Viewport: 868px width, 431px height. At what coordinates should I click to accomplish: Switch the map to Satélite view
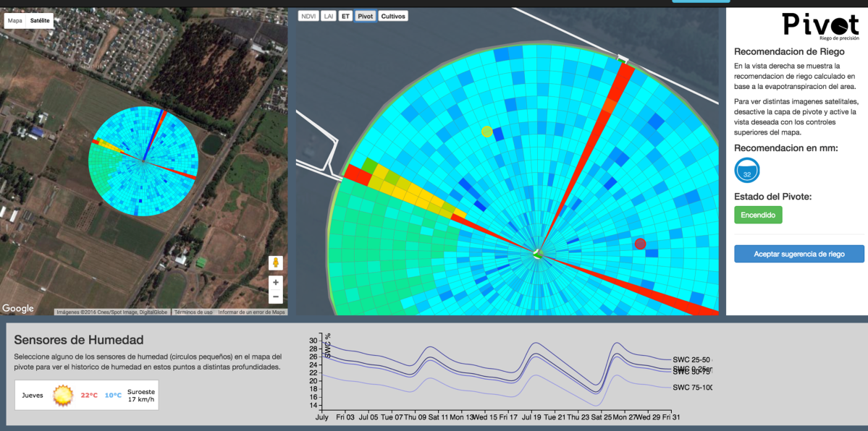(40, 20)
